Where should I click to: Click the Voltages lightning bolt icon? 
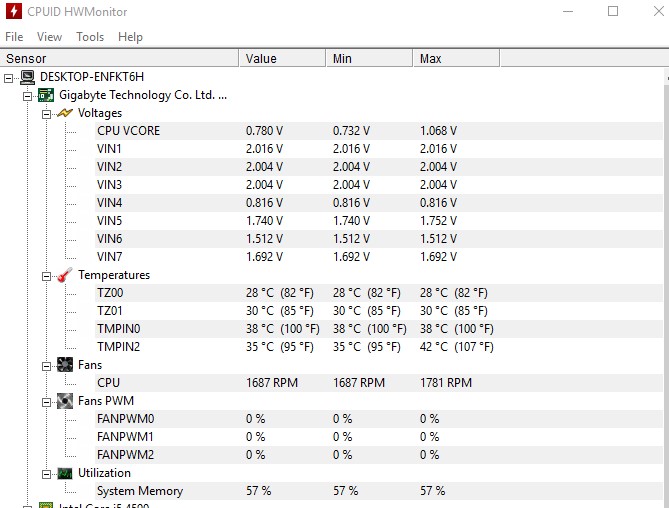click(x=65, y=113)
